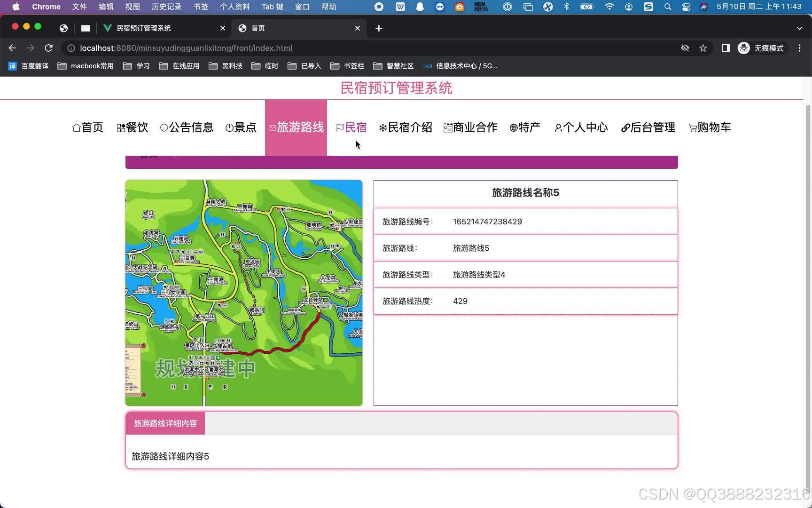Close the 民宿预订管理系统 tab
This screenshot has height=508, width=812.
[223, 28]
